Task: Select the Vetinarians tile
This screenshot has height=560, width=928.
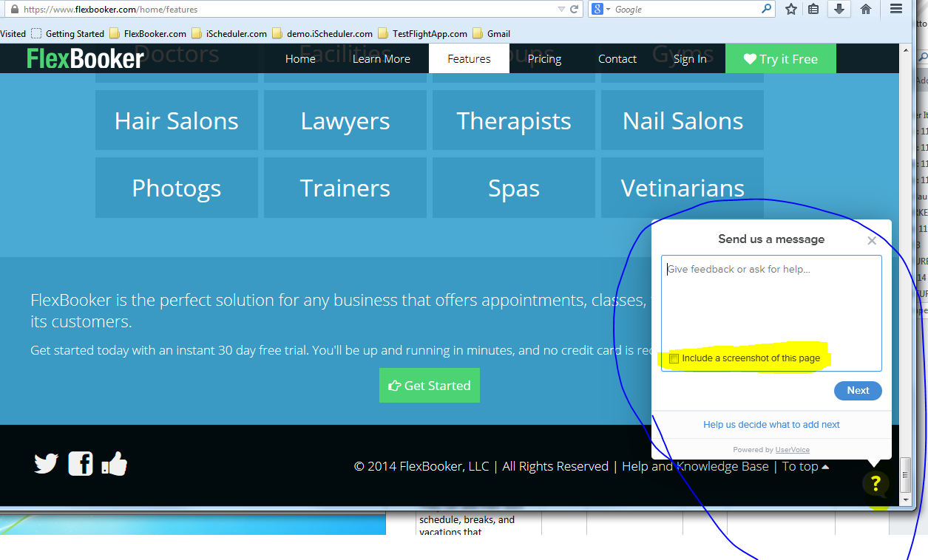Action: (x=683, y=188)
